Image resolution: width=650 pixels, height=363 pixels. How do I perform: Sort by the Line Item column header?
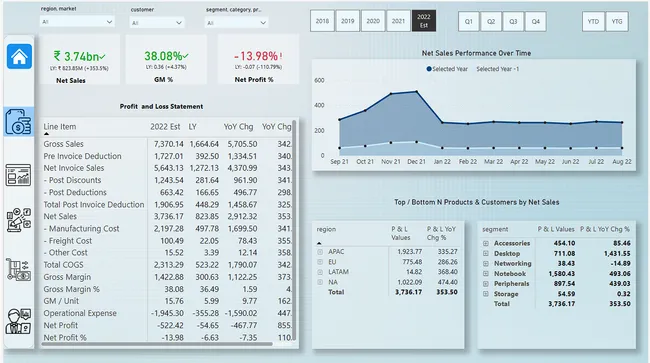click(x=60, y=127)
